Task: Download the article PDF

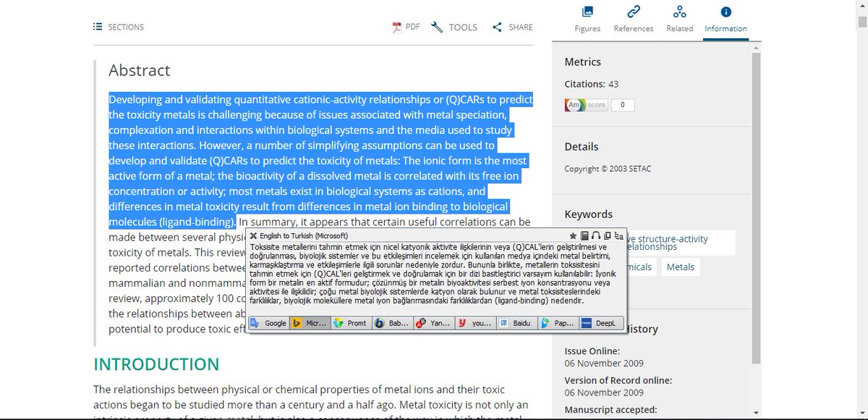Action: pos(407,27)
